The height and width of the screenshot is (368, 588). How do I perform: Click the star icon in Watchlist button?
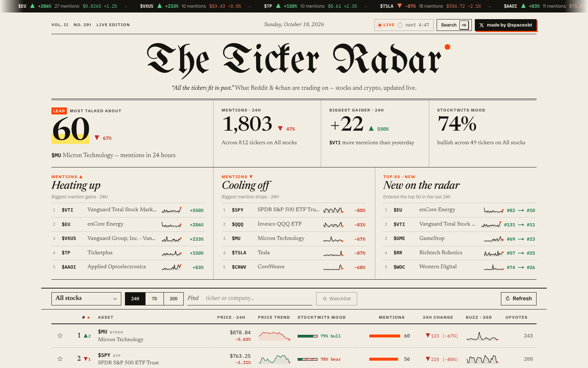pyautogui.click(x=325, y=299)
